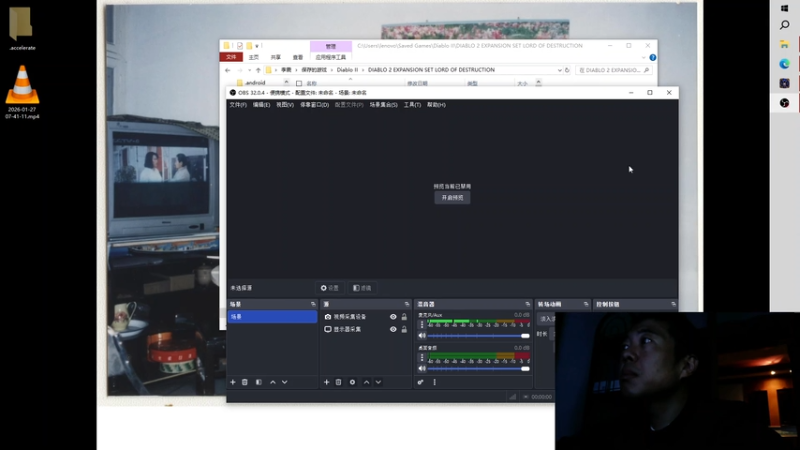This screenshot has height=450, width=800.
Task: Open taskbar Search icon
Action: [785, 25]
